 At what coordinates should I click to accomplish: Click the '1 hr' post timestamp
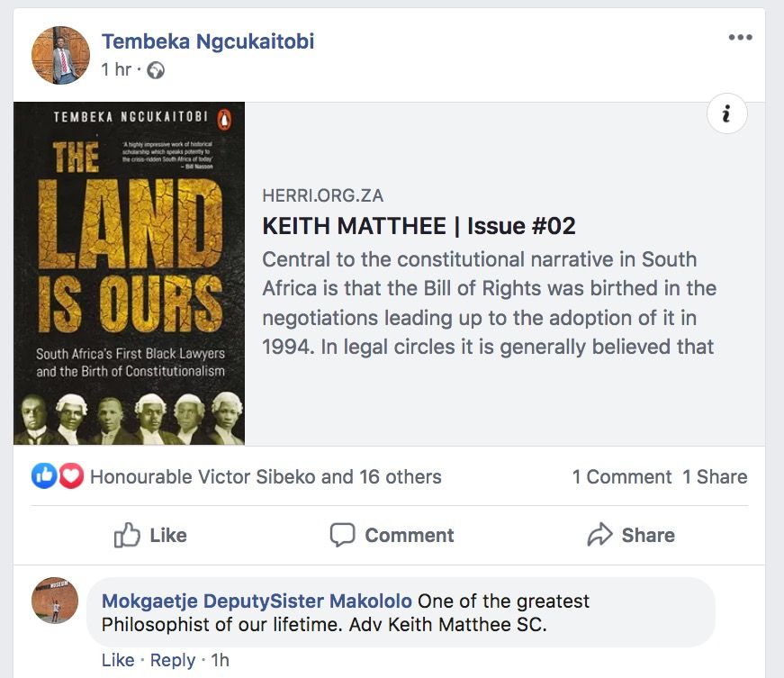(116, 70)
